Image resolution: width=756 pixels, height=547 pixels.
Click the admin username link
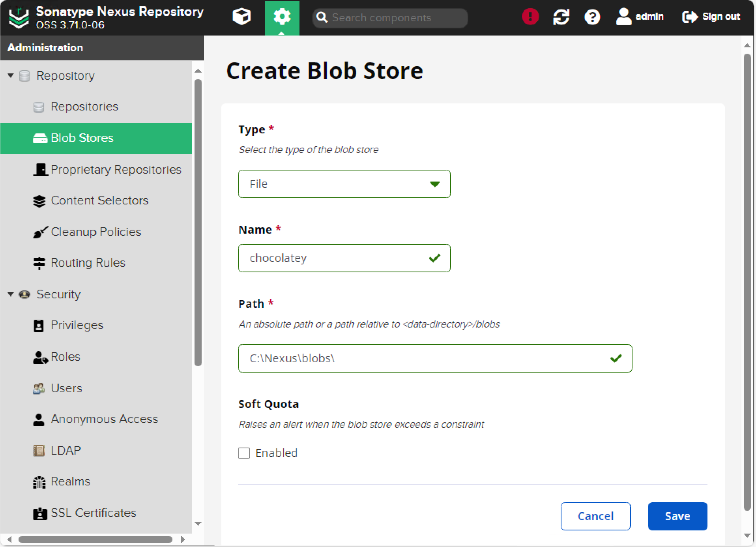(x=649, y=17)
